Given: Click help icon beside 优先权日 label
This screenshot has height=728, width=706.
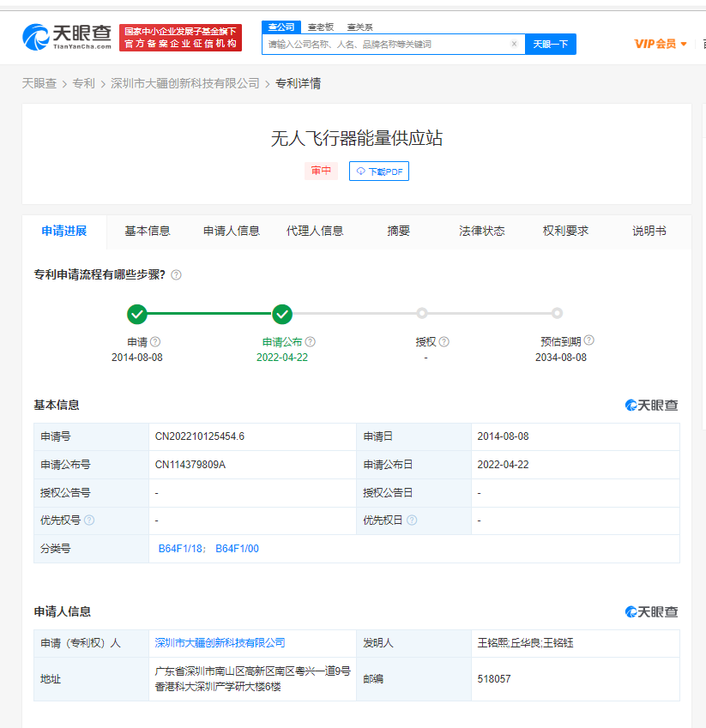Looking at the screenshot, I should pyautogui.click(x=412, y=520).
